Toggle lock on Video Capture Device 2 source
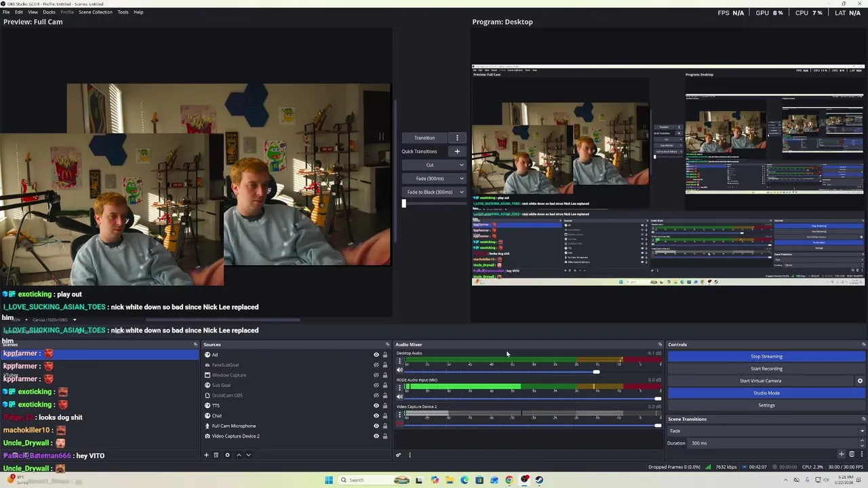This screenshot has width=868, height=488. coord(385,436)
